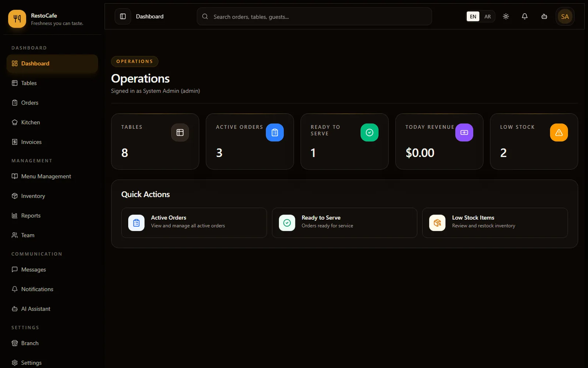Click the OPERATIONS badge label
This screenshot has width=588, height=368.
pos(135,61)
